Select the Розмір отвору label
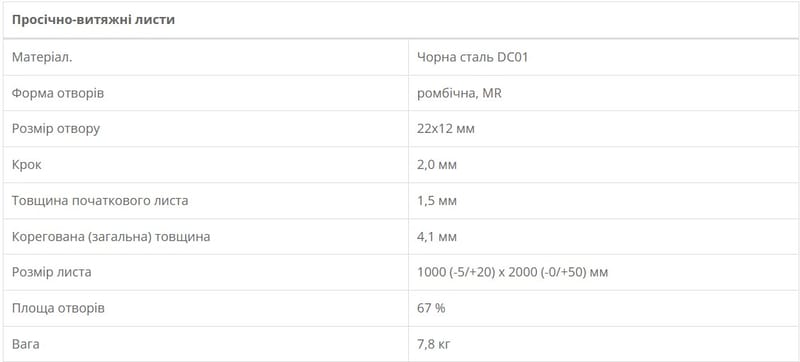 click(56, 129)
